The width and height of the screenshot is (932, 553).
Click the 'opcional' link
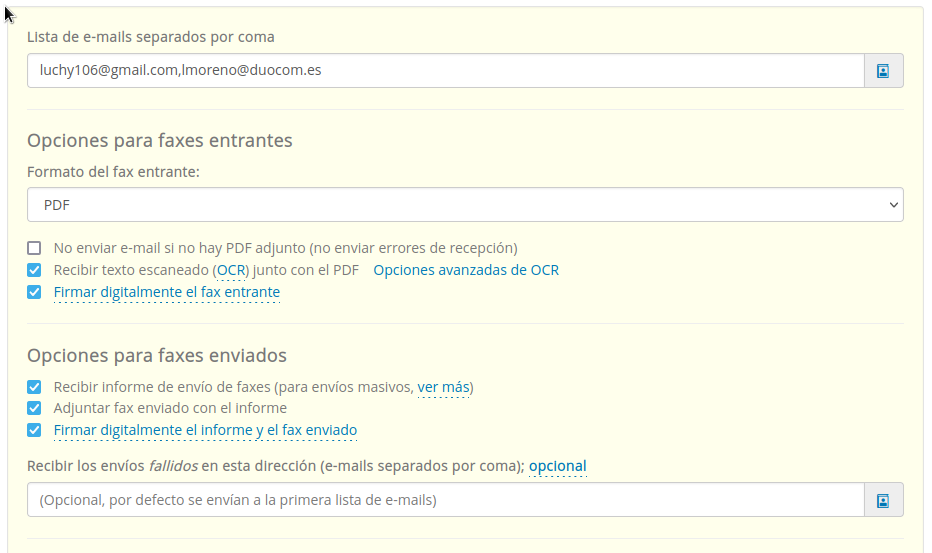pos(557,466)
